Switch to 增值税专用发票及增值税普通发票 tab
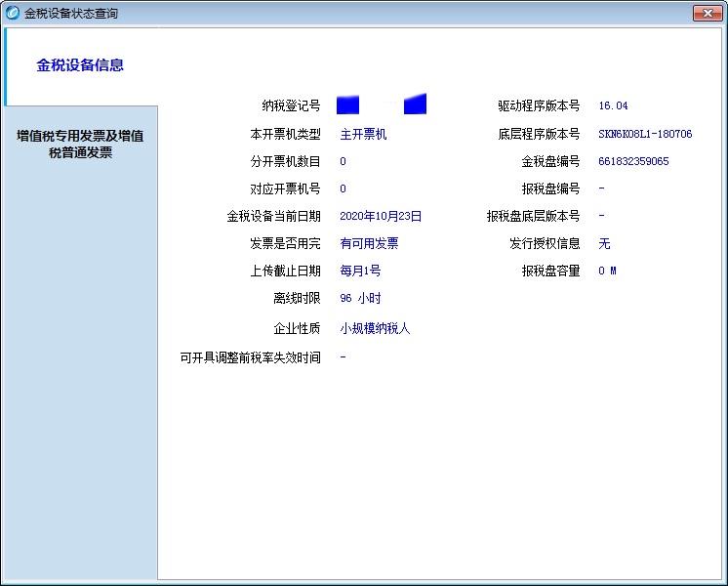 [80, 144]
